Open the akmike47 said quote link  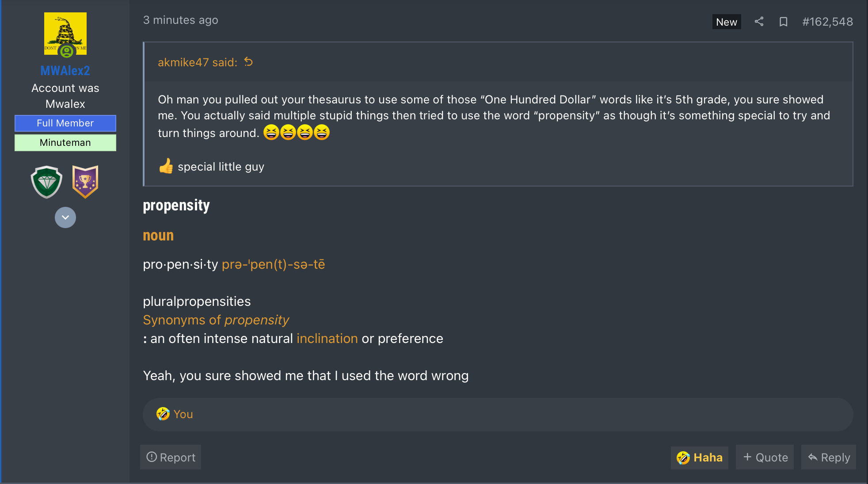coord(197,62)
